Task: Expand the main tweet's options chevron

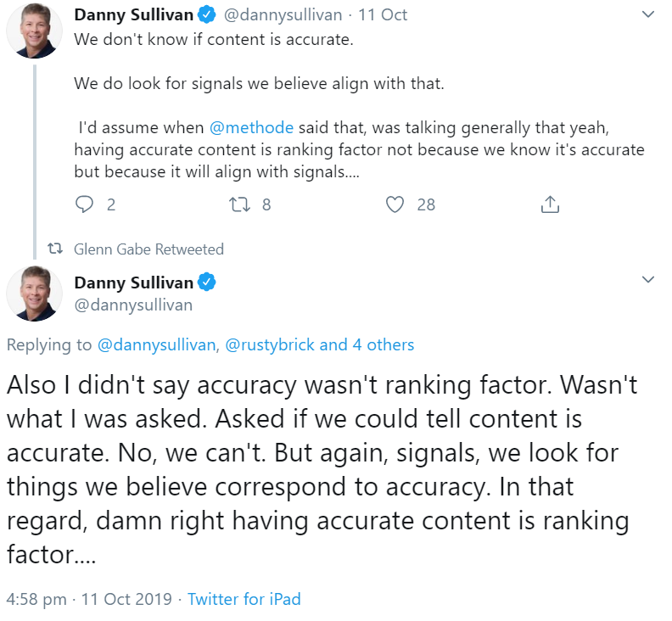Action: (647, 280)
